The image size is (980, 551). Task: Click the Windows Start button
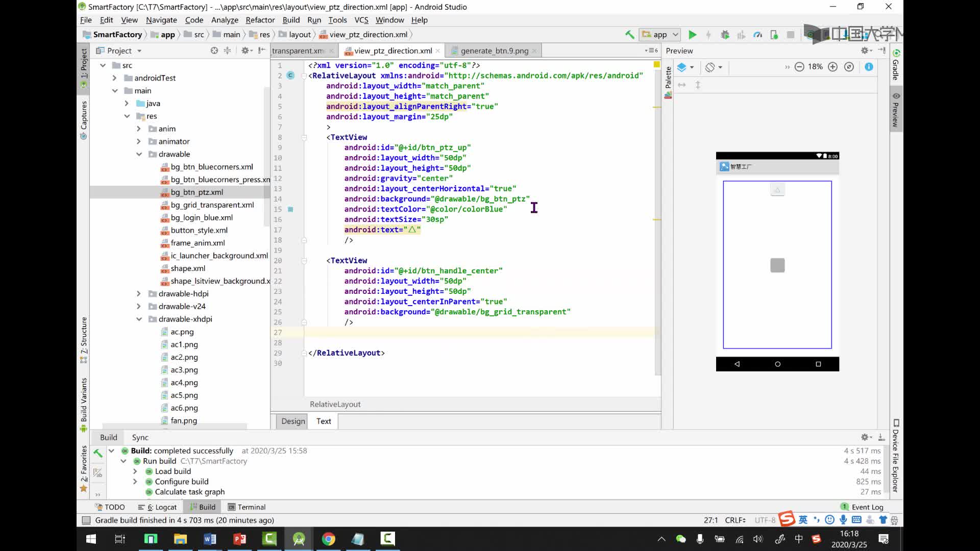coord(91,539)
